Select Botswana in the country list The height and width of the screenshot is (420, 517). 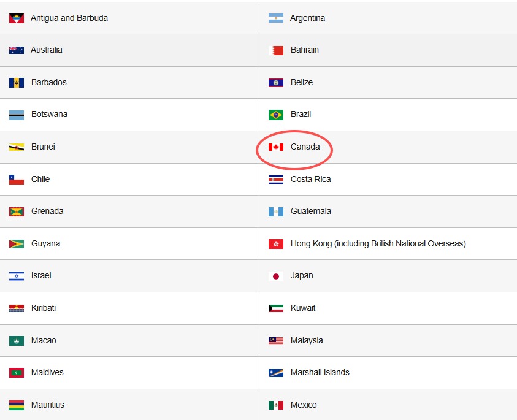(49, 114)
